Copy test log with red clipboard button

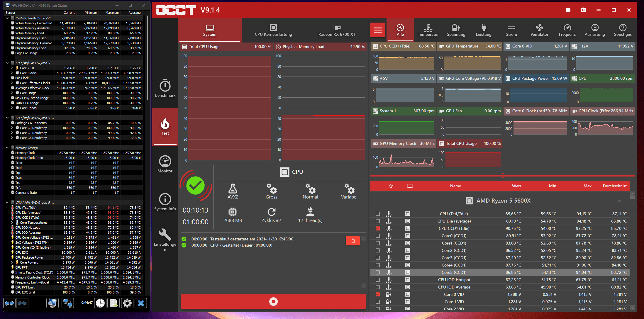[353, 241]
